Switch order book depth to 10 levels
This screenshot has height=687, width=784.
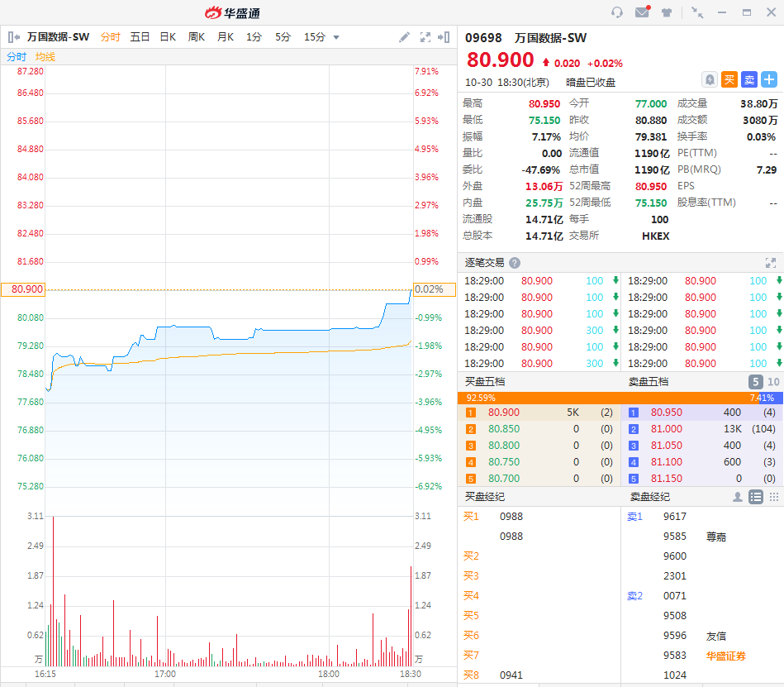pyautogui.click(x=773, y=382)
